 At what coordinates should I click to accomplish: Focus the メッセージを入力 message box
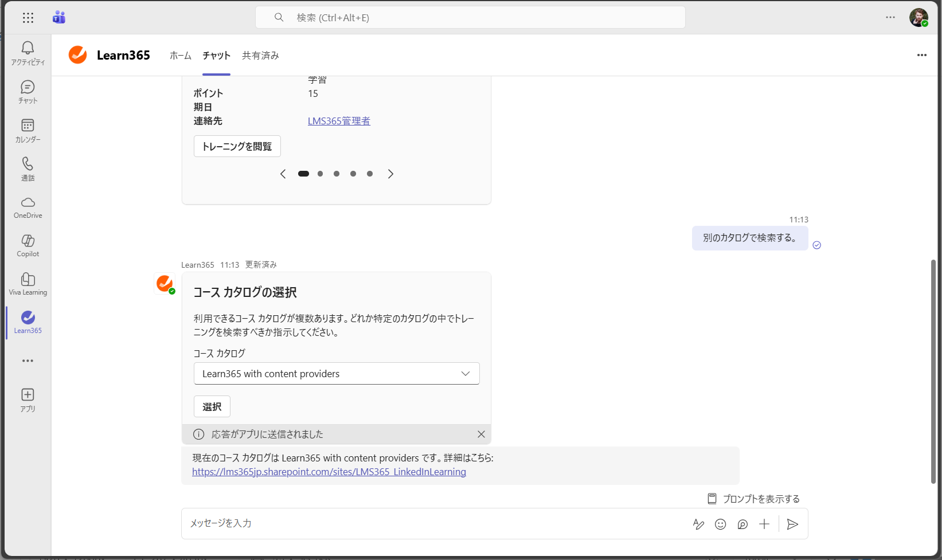(x=436, y=523)
